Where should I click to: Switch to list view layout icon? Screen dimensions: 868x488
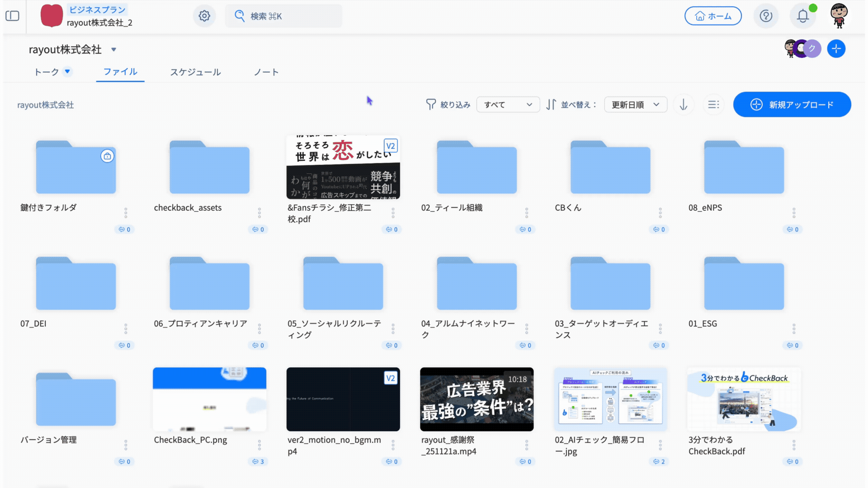[x=713, y=105]
